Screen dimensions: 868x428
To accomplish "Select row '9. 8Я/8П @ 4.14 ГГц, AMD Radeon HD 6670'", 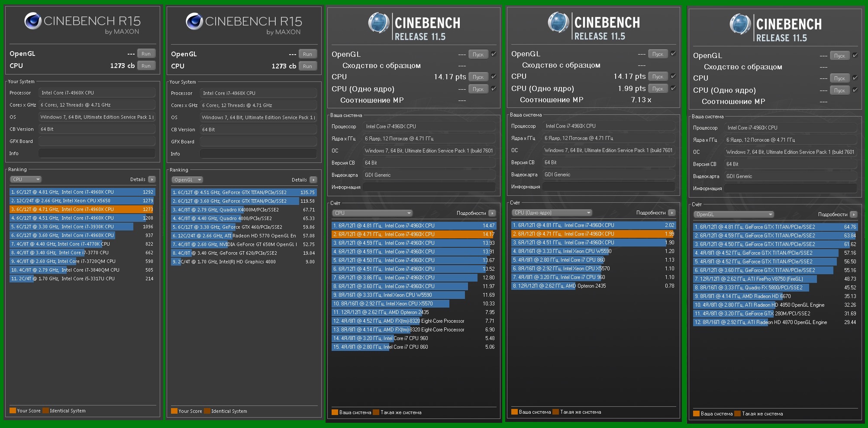I will click(x=775, y=296).
